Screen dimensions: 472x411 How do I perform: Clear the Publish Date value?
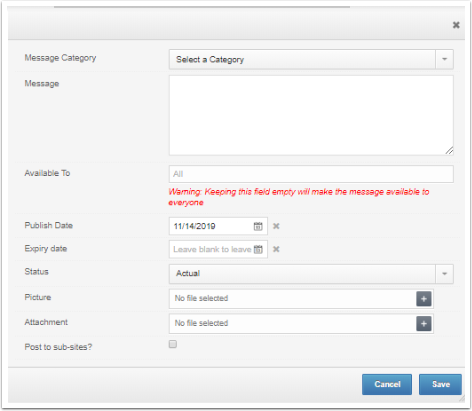coord(276,226)
